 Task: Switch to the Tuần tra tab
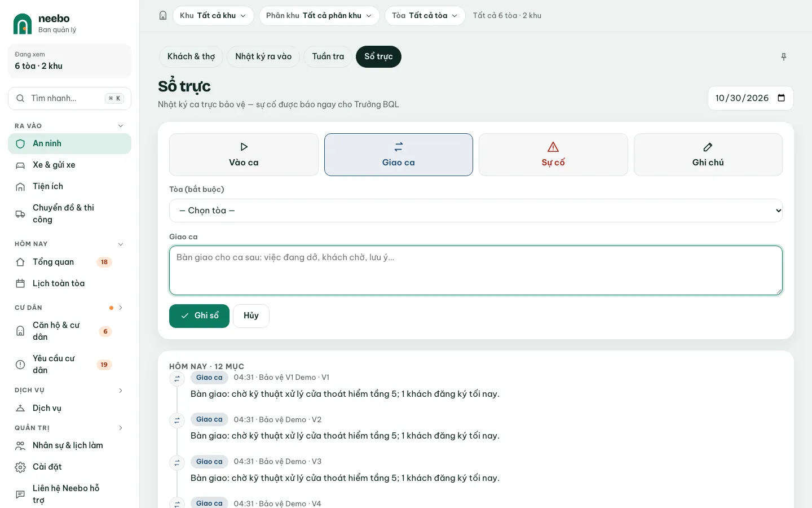click(x=328, y=56)
